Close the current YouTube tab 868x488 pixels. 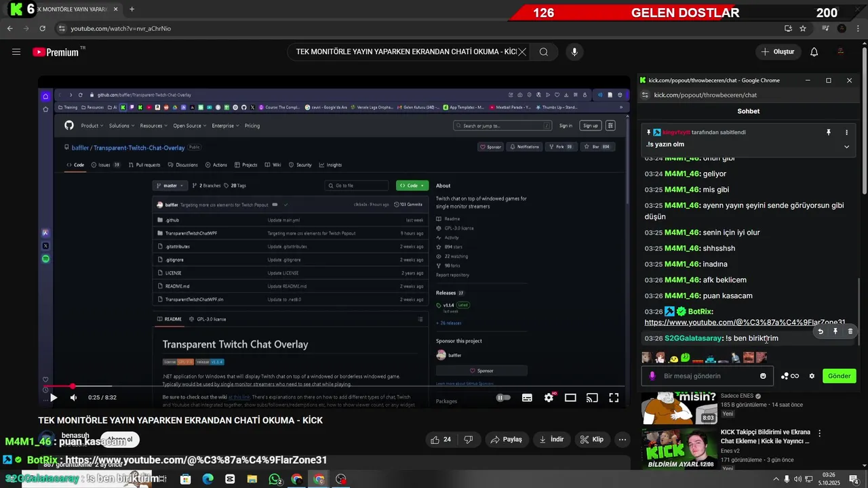click(x=115, y=9)
